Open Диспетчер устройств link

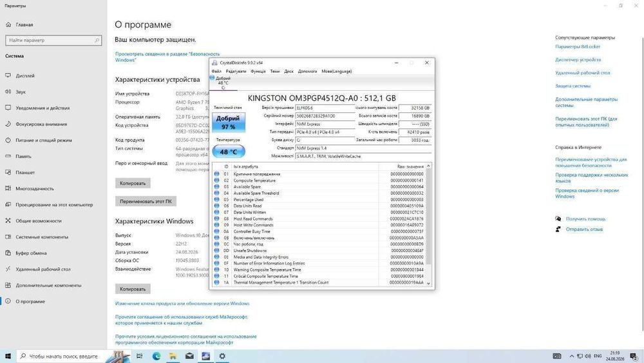(578, 59)
